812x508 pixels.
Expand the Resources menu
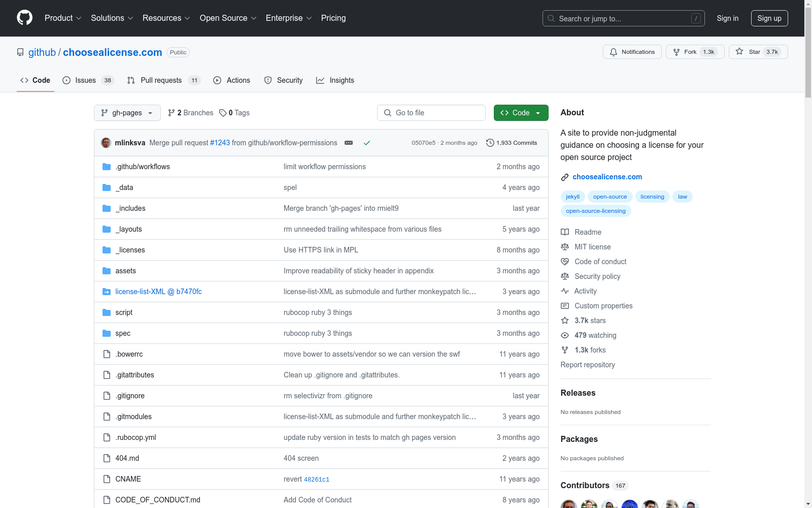[x=166, y=18]
